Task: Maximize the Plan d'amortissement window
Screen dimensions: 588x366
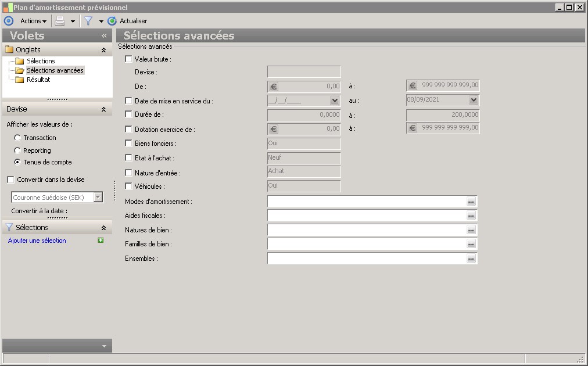Action: (x=569, y=7)
